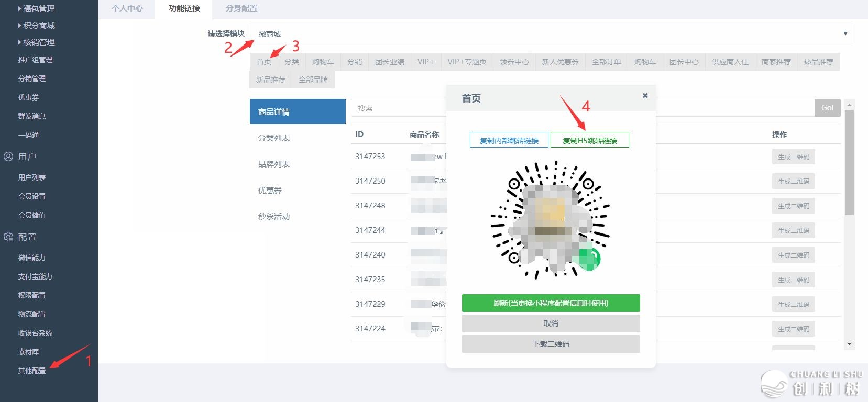Screen dimensions: 868x402
Task: Click the 复制H5跳转链接 button
Action: 590,140
